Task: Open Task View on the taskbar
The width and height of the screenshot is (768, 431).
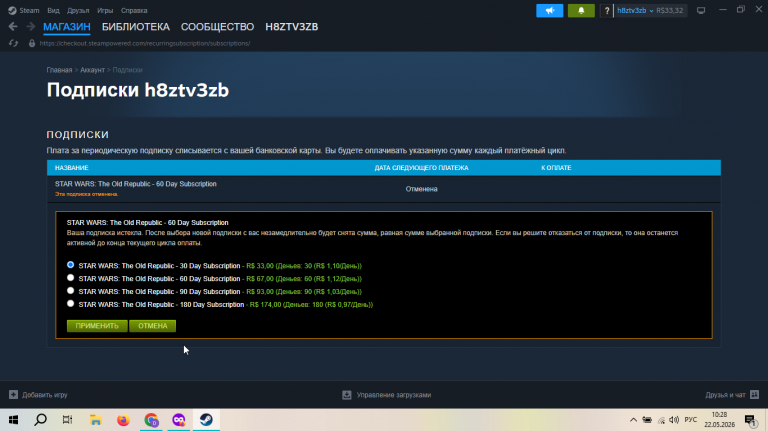Action: pyautogui.click(x=68, y=420)
